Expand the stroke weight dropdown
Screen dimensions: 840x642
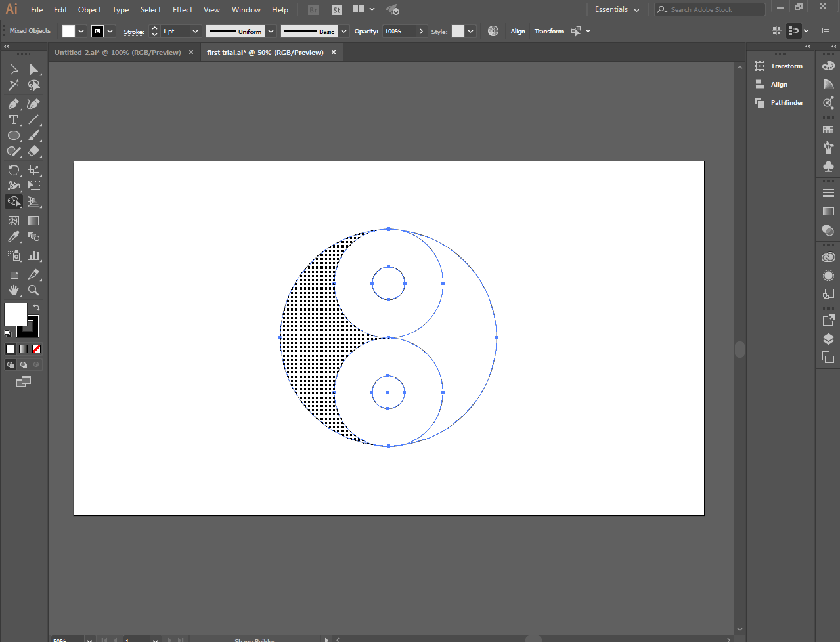pos(195,32)
